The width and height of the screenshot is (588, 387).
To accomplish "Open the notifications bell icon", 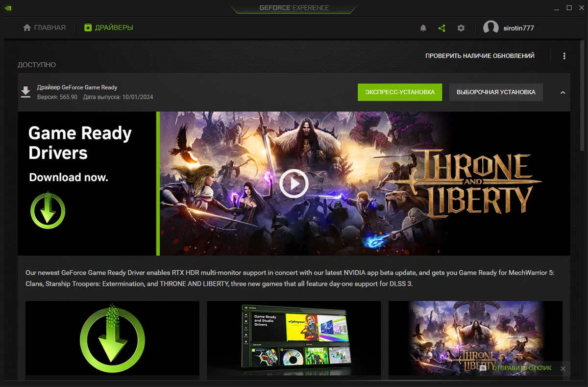I will (423, 28).
